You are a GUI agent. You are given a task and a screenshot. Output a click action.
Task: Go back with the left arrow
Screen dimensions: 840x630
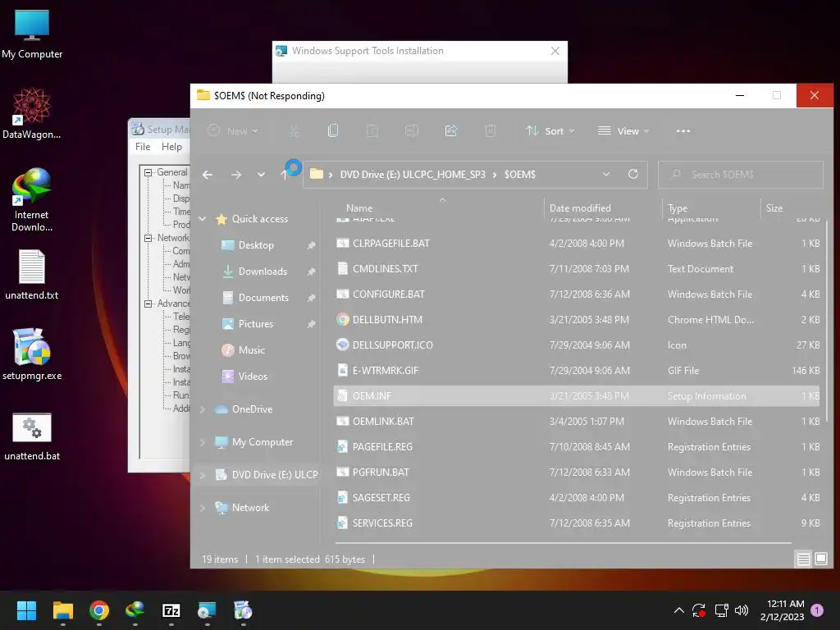tap(208, 175)
